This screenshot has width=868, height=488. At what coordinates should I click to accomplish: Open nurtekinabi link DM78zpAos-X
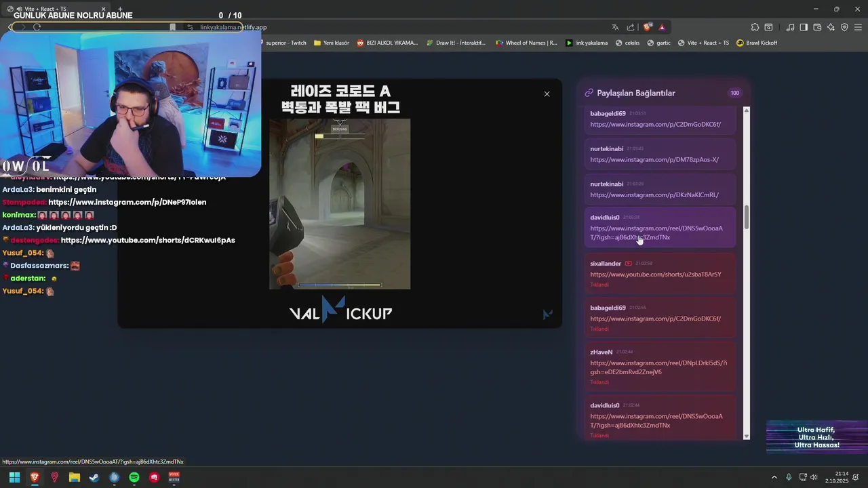pyautogui.click(x=654, y=160)
